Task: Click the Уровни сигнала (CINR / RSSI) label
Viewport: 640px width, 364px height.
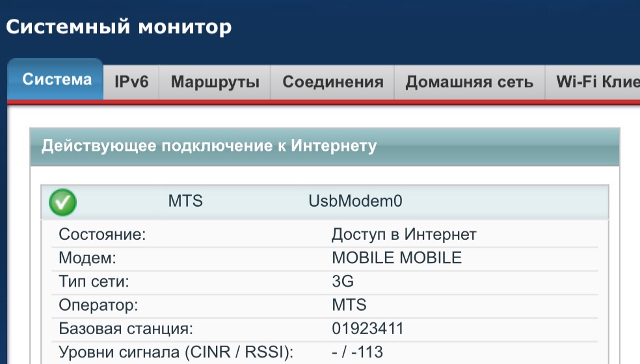Action: pyautogui.click(x=176, y=352)
